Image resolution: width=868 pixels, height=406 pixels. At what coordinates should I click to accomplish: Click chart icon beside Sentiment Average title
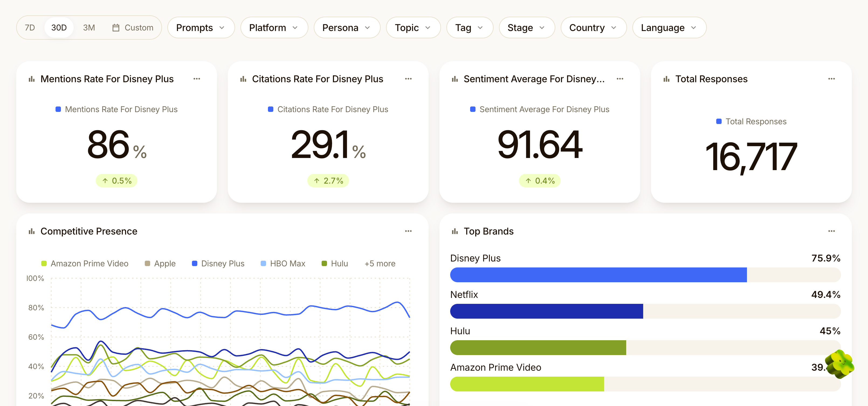click(x=455, y=79)
